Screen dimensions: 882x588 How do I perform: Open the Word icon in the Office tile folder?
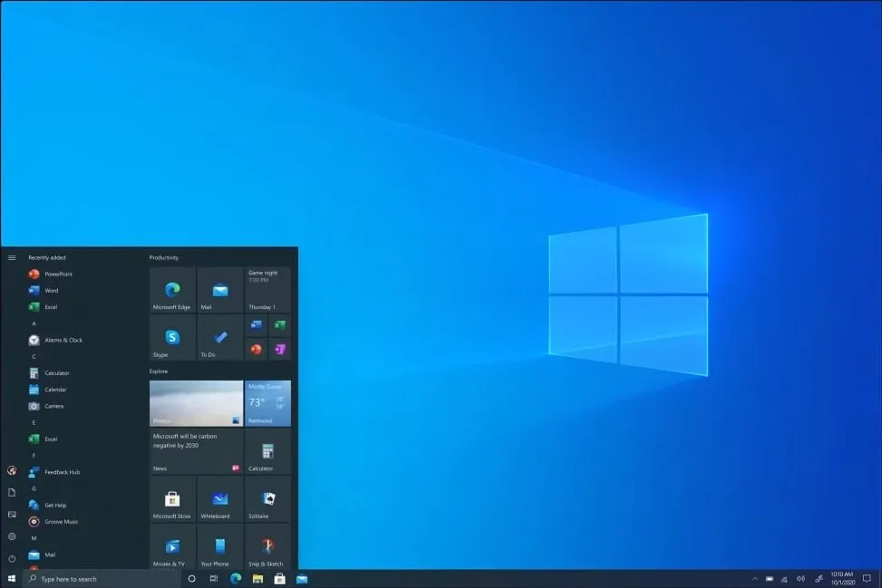tap(256, 325)
